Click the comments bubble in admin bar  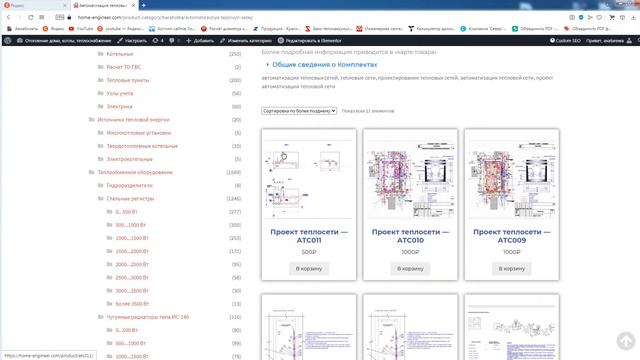pos(174,41)
